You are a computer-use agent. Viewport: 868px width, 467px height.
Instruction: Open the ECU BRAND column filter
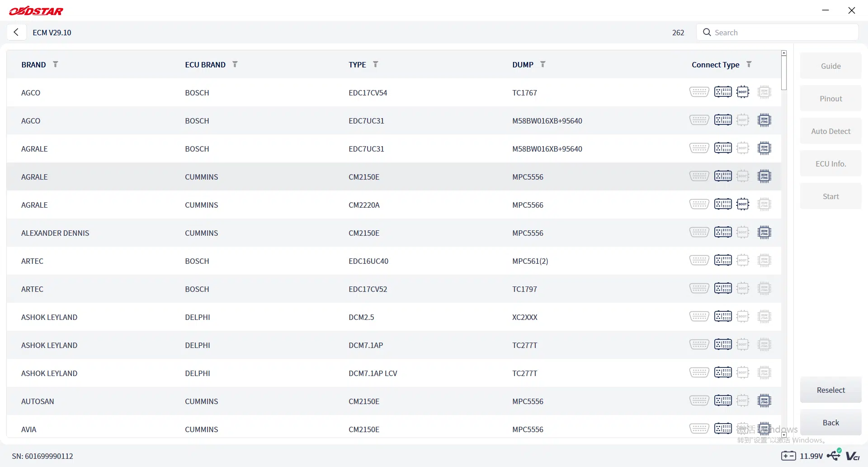(235, 64)
